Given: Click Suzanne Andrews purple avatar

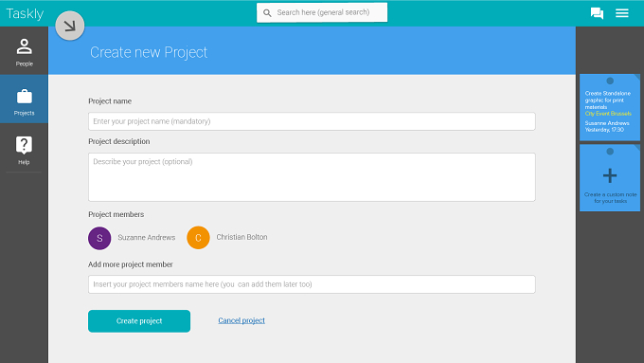Looking at the screenshot, I should point(99,238).
